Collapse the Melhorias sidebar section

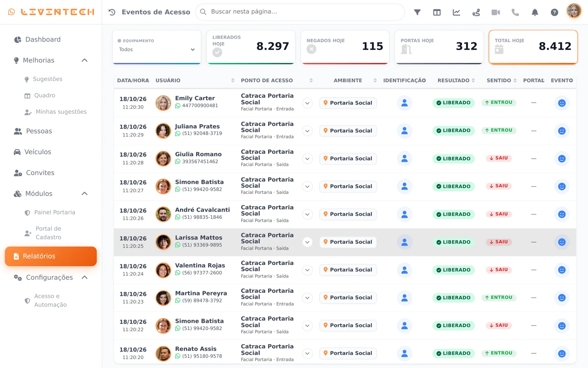(85, 60)
